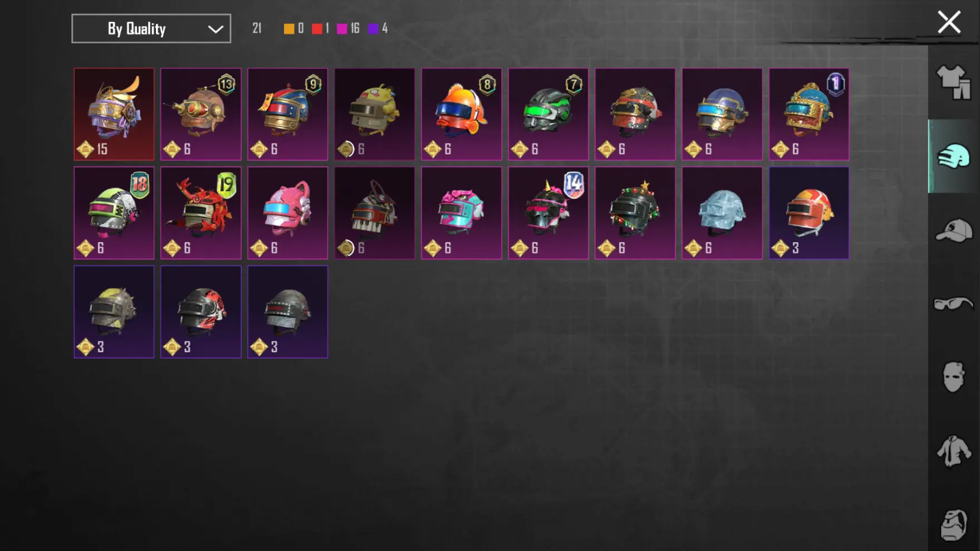The height and width of the screenshot is (551, 980).
Task: Select the orange clownfish helmet
Action: 461,114
